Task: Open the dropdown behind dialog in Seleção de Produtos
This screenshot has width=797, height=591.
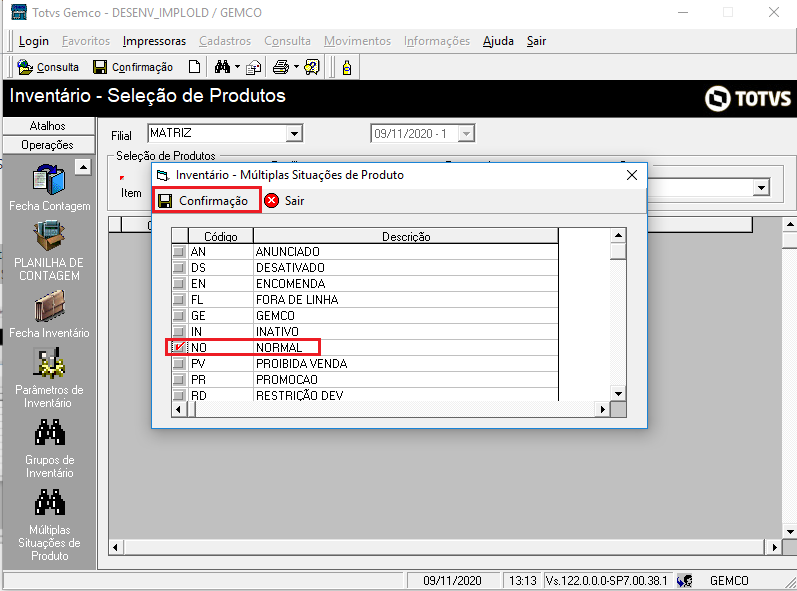Action: tap(761, 188)
